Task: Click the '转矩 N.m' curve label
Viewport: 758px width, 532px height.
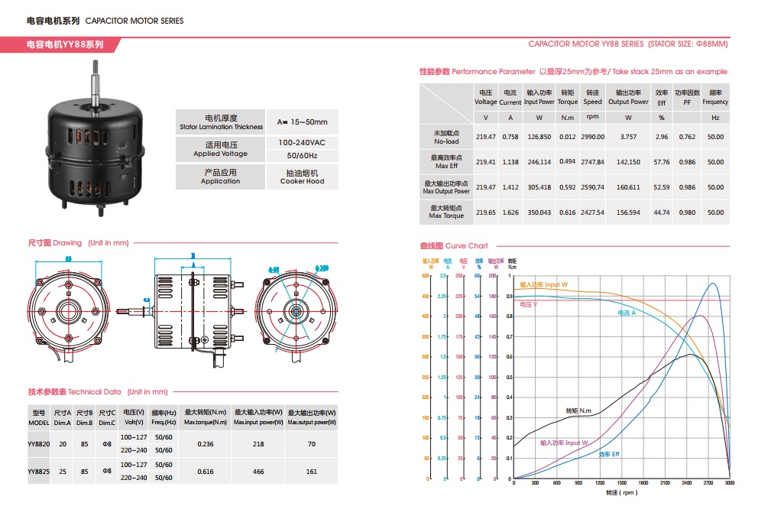Action: pyautogui.click(x=578, y=410)
